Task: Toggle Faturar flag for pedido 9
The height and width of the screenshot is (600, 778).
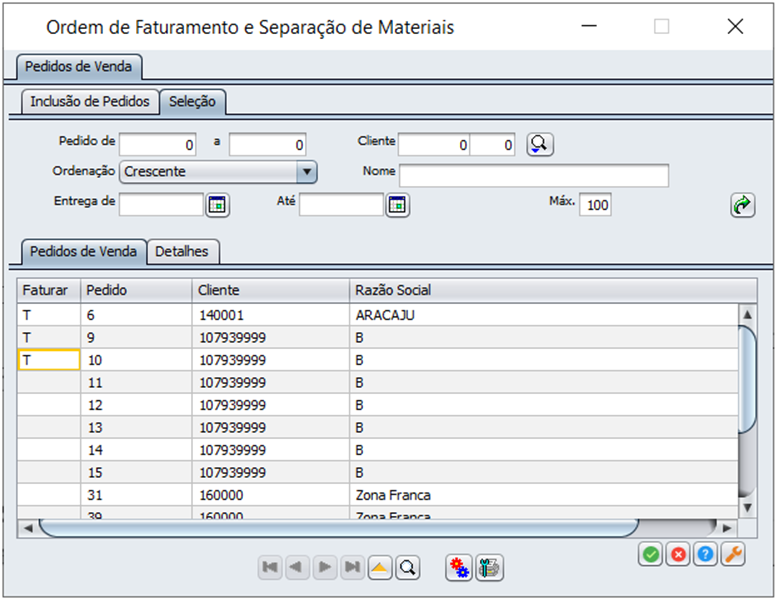Action: (x=49, y=337)
